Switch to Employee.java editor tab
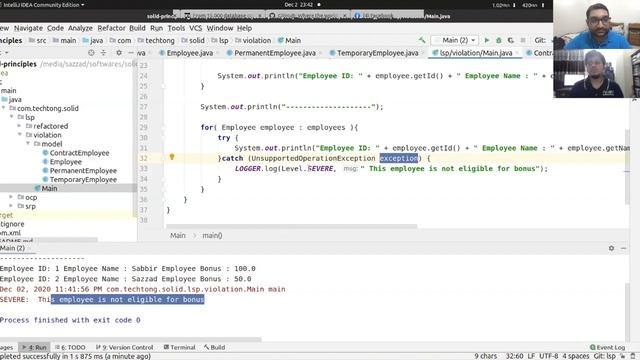The image size is (640, 360). point(189,53)
